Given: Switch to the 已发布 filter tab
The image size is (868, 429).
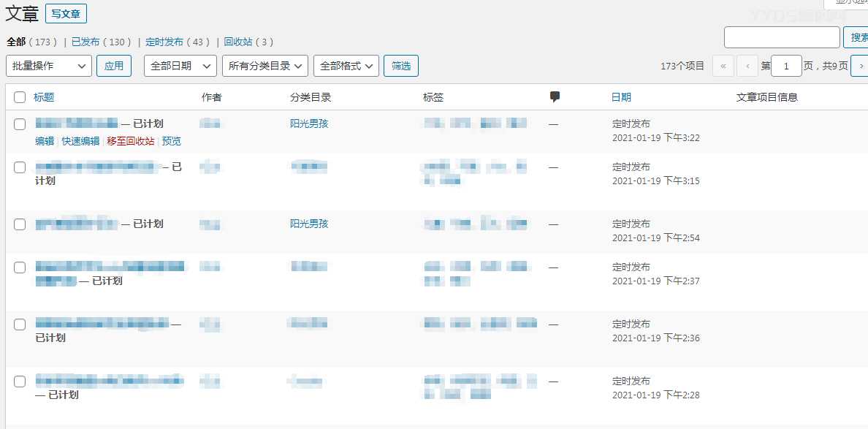Looking at the screenshot, I should click(85, 42).
